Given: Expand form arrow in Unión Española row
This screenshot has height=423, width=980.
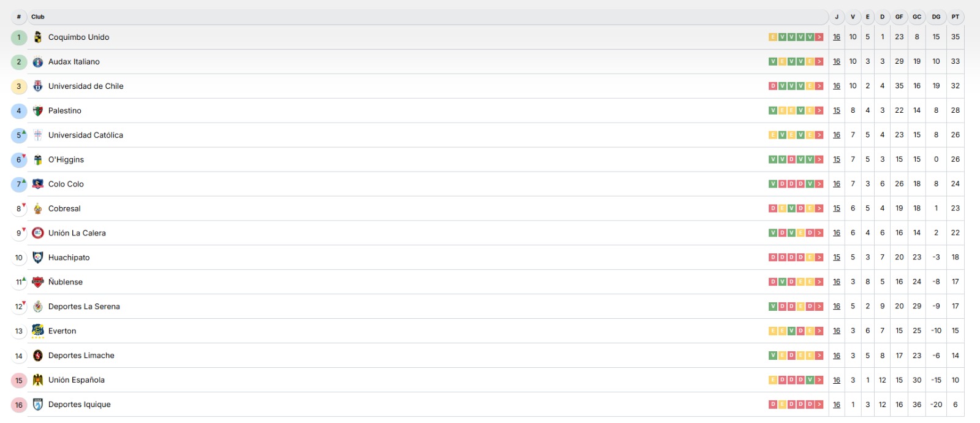Looking at the screenshot, I should click(820, 380).
